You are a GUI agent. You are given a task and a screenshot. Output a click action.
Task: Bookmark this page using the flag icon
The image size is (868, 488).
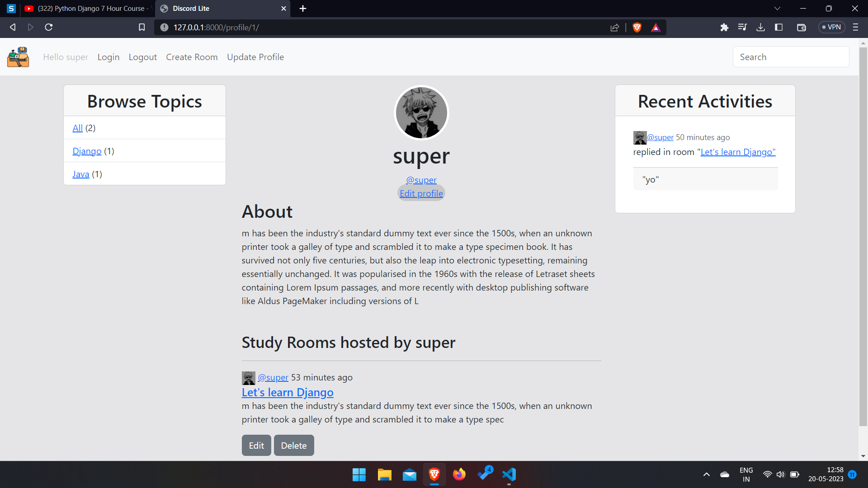(x=142, y=27)
